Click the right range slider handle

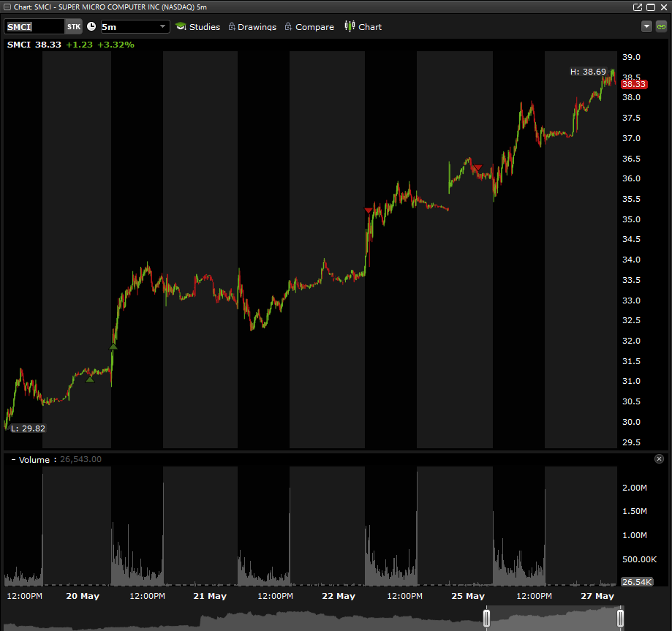pyautogui.click(x=620, y=618)
